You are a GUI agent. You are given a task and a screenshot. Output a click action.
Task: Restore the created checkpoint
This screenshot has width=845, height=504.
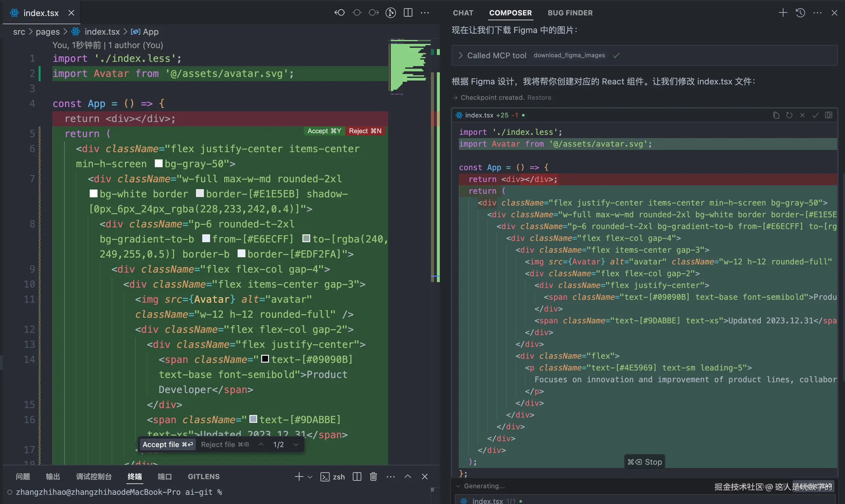[x=539, y=98]
